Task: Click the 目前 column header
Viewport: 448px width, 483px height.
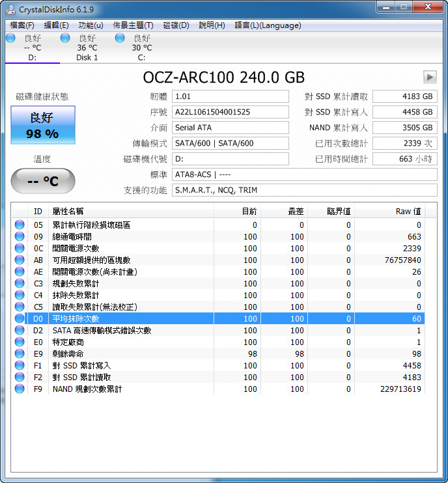Action: click(237, 212)
